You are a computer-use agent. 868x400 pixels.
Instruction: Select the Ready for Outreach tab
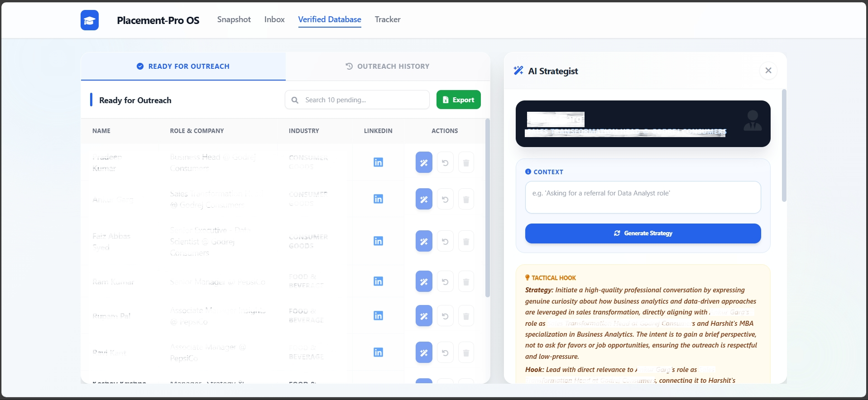coord(183,67)
